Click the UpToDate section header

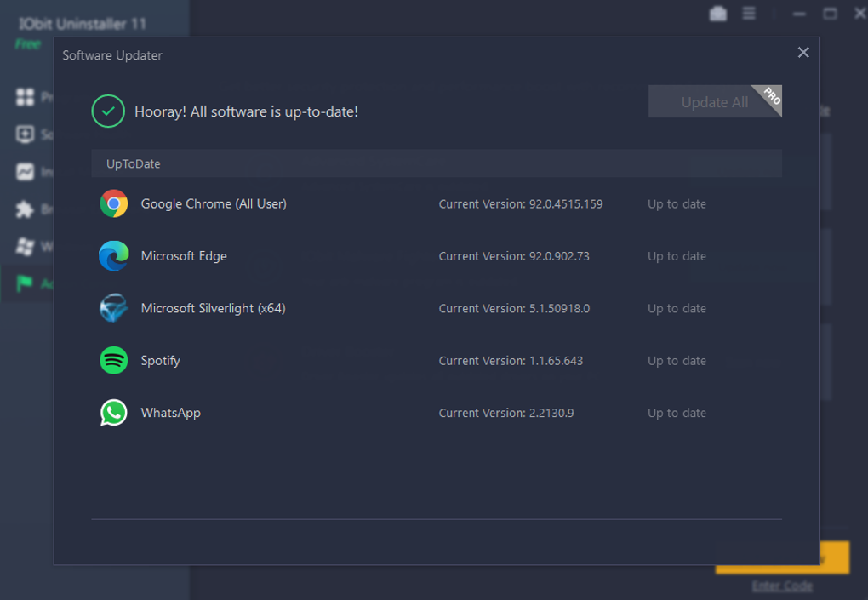coord(437,163)
